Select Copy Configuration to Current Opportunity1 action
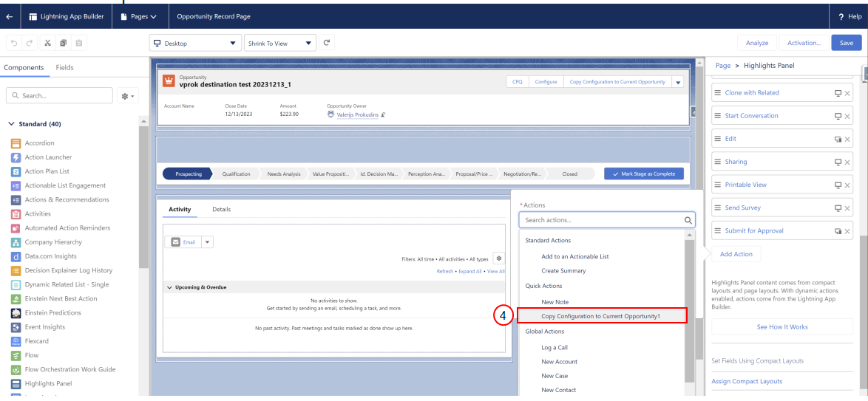Viewport: 868px width, 401px height. click(x=601, y=316)
